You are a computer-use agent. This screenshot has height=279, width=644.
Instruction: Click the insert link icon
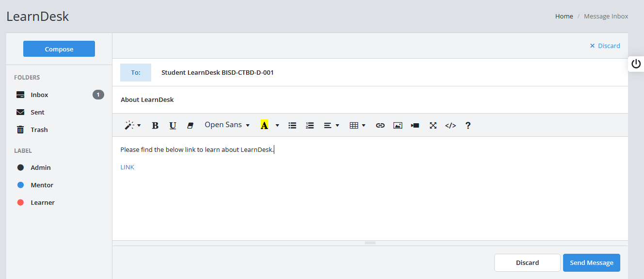380,125
